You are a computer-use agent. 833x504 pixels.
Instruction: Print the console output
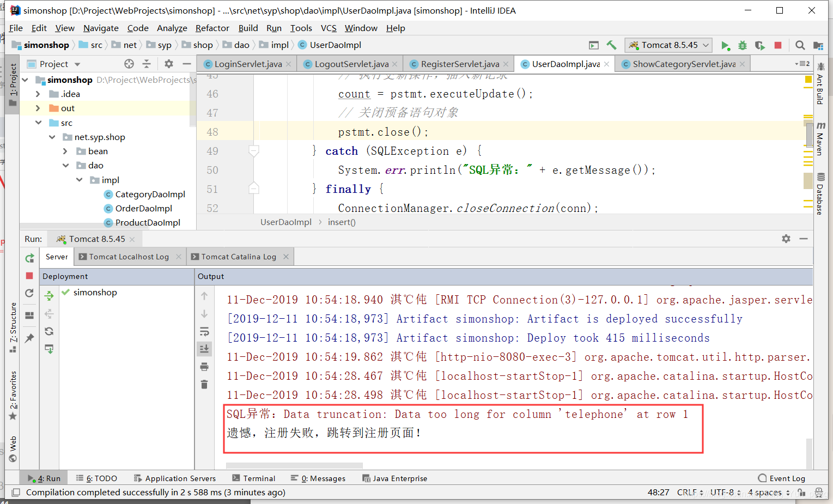click(x=204, y=367)
